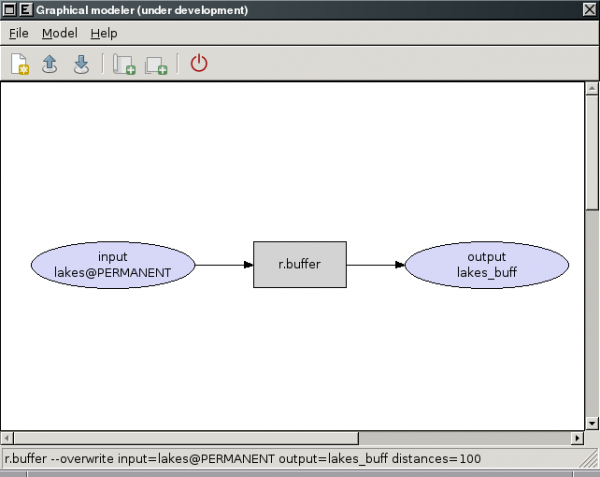The height and width of the screenshot is (477, 600).
Task: Click the horizontal scrollbar thumb
Action: pos(185,438)
